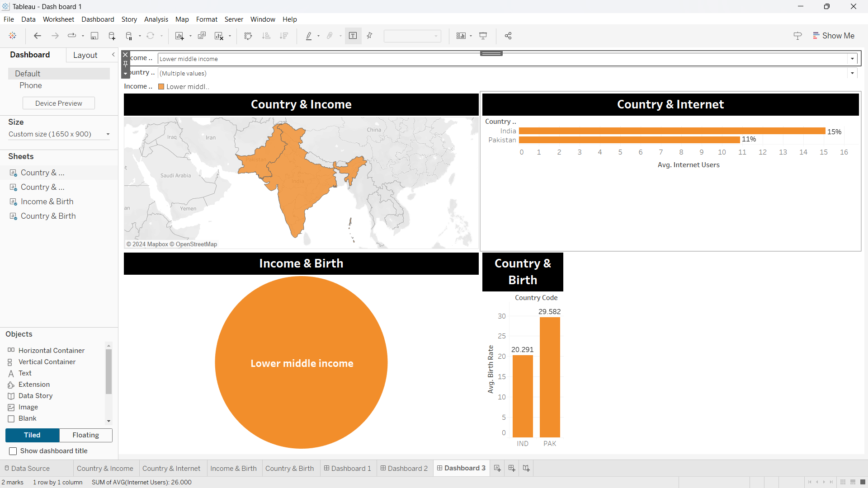
Task: Click the New Worksheet tab icon
Action: coord(497,468)
